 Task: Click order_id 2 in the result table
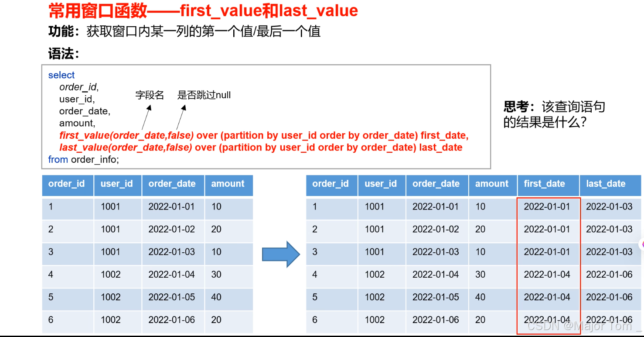(x=315, y=230)
